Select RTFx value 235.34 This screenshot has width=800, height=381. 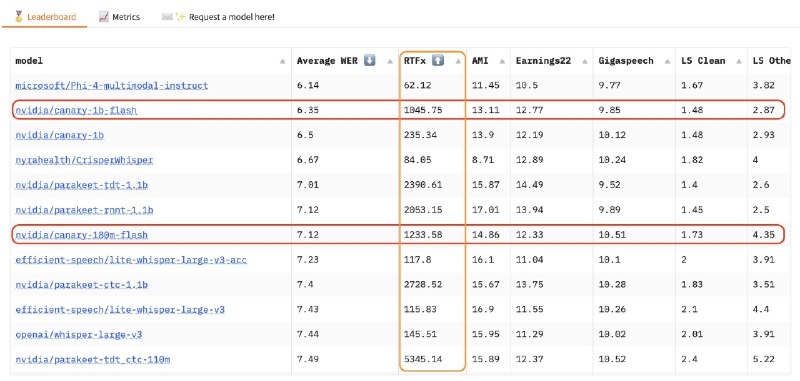[420, 135]
